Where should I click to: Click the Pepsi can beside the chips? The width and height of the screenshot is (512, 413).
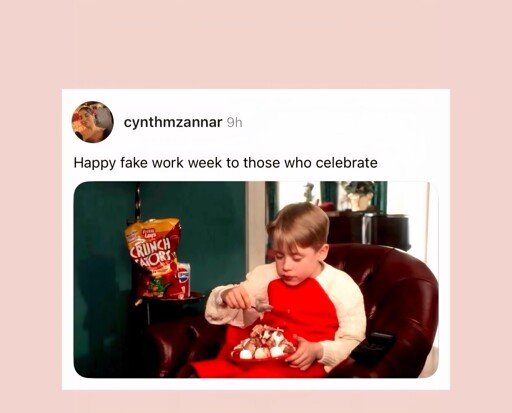pos(184,280)
